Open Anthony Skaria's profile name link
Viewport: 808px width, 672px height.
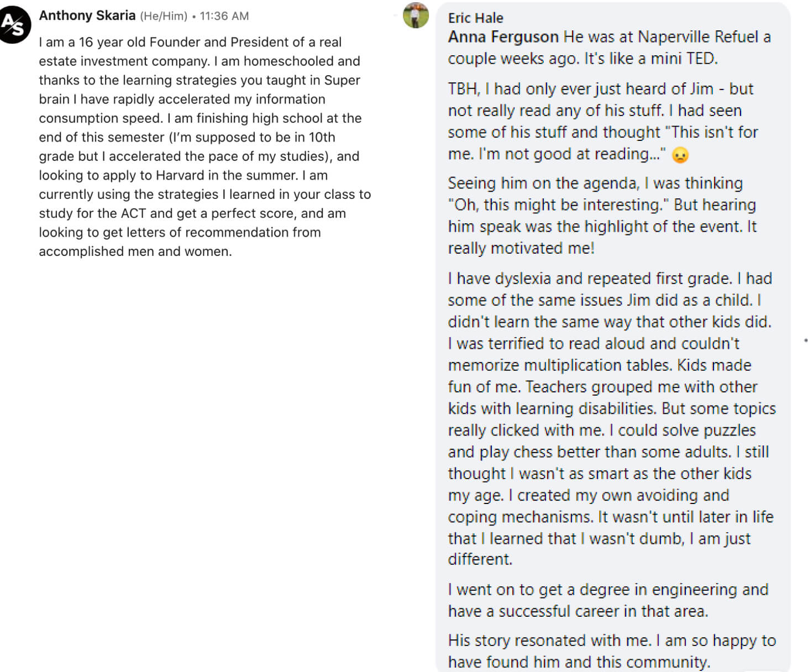(x=87, y=15)
